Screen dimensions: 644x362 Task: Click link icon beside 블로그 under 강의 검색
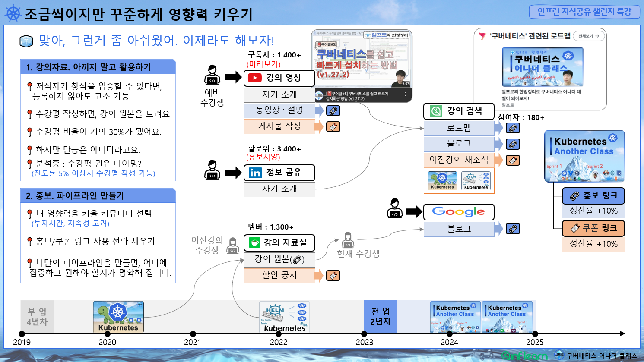click(x=513, y=144)
